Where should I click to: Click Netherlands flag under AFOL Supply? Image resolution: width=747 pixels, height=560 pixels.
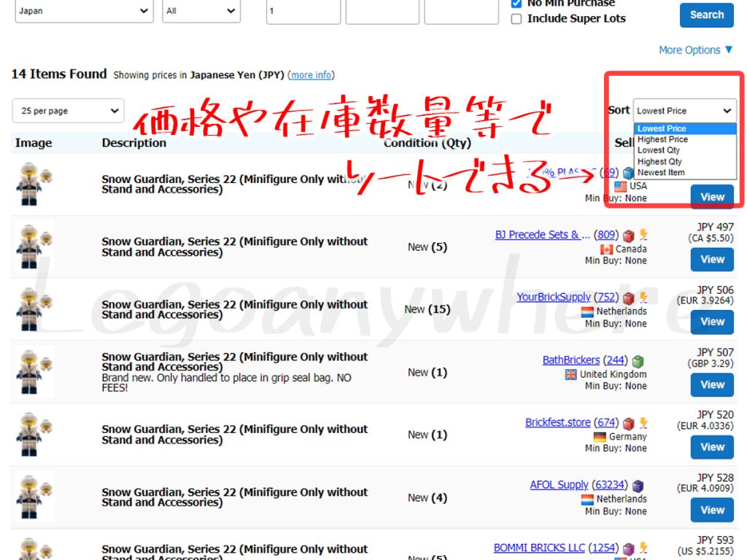(587, 499)
